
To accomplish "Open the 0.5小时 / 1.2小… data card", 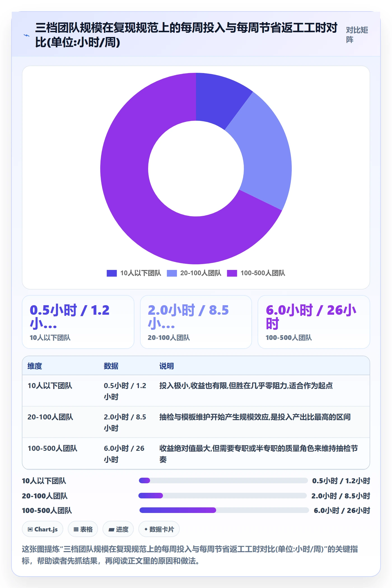I will pyautogui.click(x=78, y=322).
